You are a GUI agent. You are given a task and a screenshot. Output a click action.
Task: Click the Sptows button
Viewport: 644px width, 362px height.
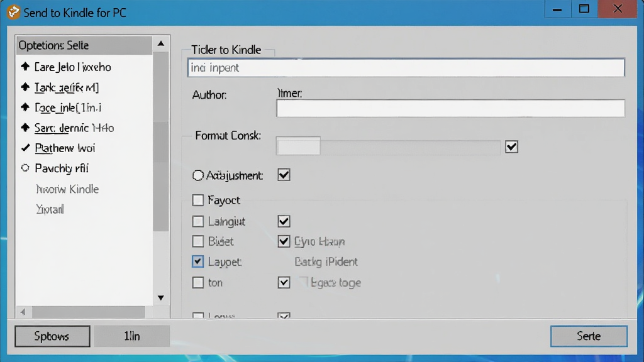click(52, 336)
